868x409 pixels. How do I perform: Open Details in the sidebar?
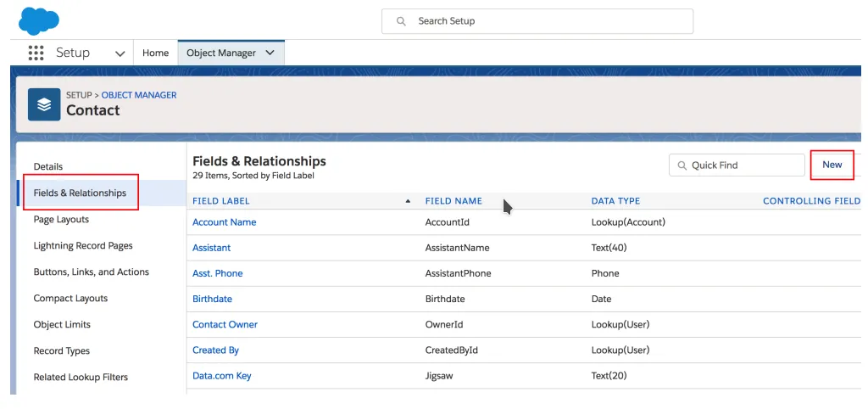coord(48,167)
